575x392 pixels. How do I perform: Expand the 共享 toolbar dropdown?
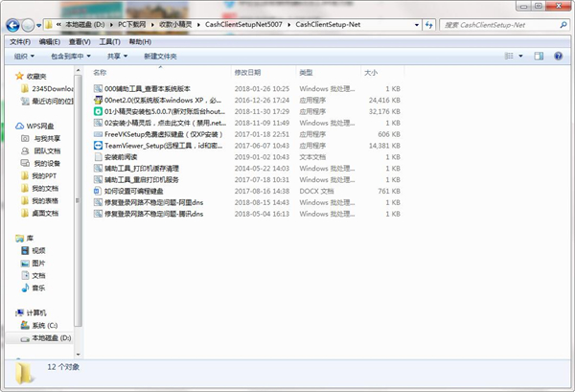117,57
